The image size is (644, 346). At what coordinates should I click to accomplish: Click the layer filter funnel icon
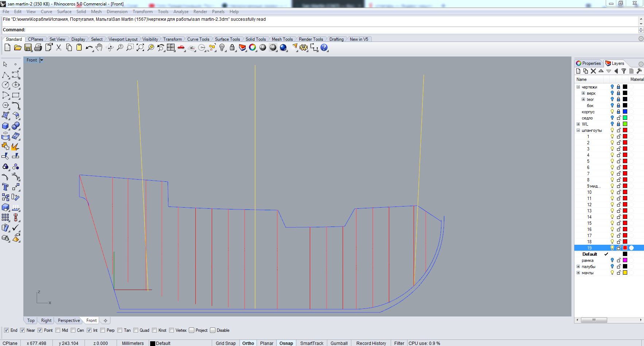pyautogui.click(x=624, y=71)
